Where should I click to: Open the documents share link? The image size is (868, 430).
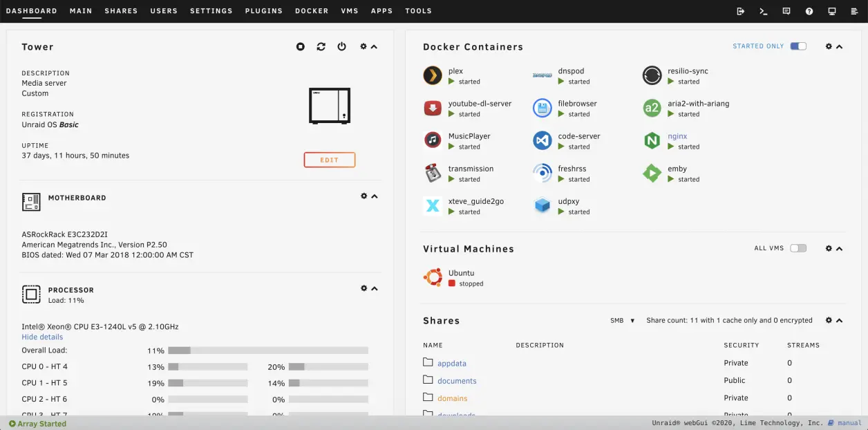(x=457, y=381)
